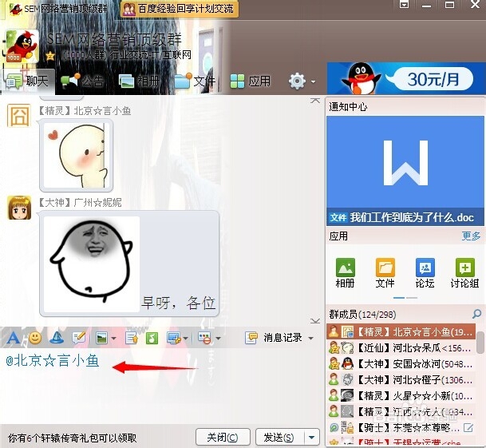Search group members with magnifier icon
Viewport: 486px width, 448px height.
pyautogui.click(x=476, y=314)
